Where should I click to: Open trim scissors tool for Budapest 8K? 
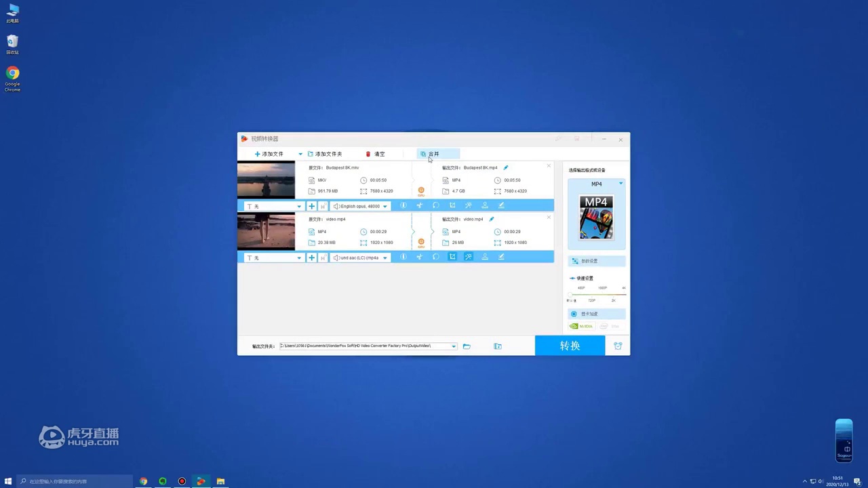[420, 205]
